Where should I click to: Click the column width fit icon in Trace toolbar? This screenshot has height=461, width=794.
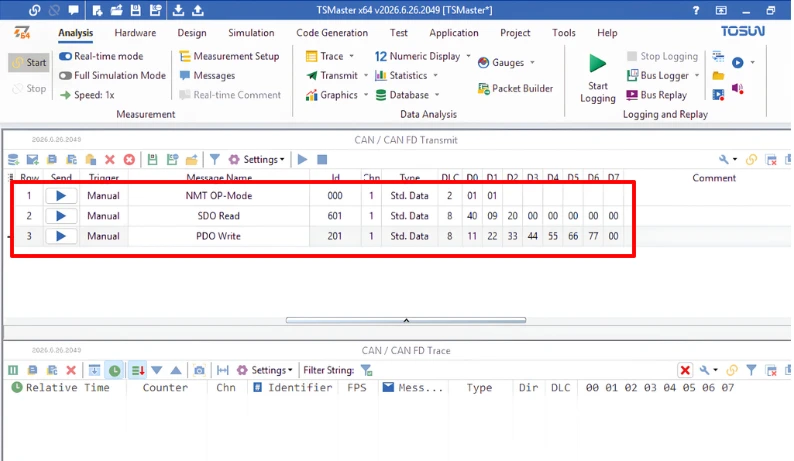223,370
